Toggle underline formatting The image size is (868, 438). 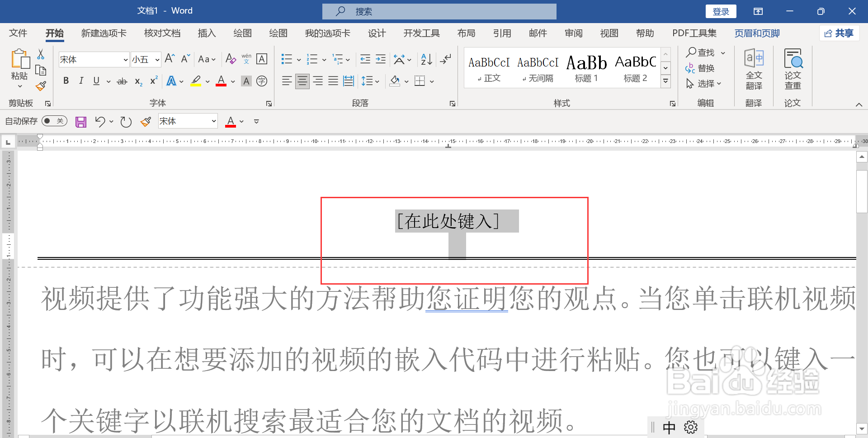click(96, 81)
